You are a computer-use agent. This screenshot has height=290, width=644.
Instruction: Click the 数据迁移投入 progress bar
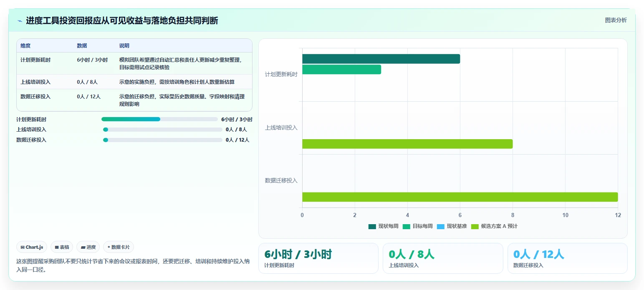[163, 140]
